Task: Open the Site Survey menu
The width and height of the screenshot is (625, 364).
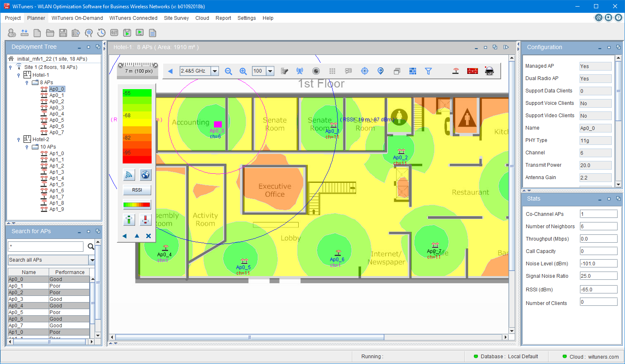Action: click(176, 18)
